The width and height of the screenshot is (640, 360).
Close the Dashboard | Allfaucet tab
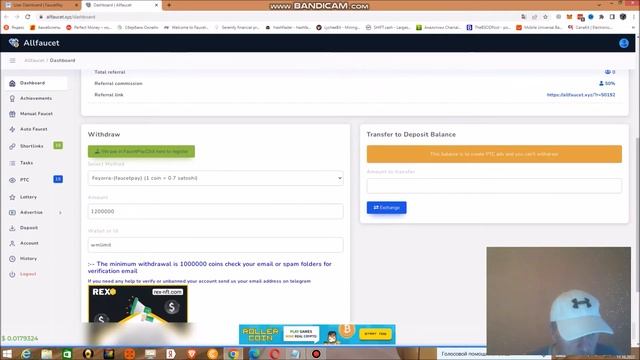[x=156, y=5]
